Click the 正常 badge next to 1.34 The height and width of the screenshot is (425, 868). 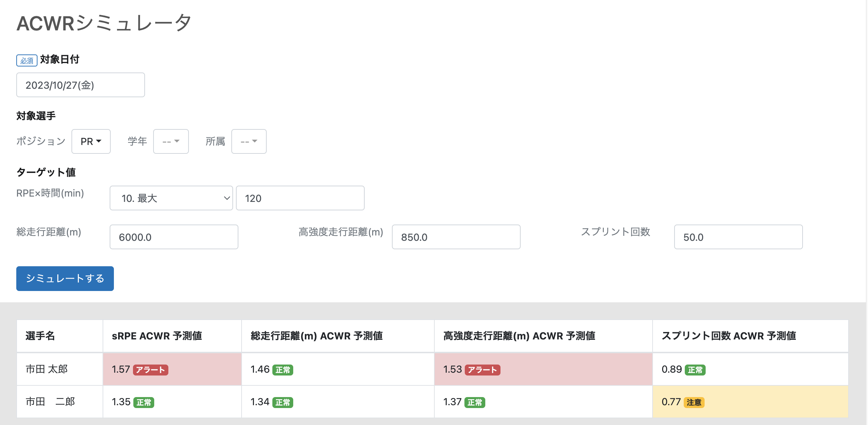click(283, 402)
